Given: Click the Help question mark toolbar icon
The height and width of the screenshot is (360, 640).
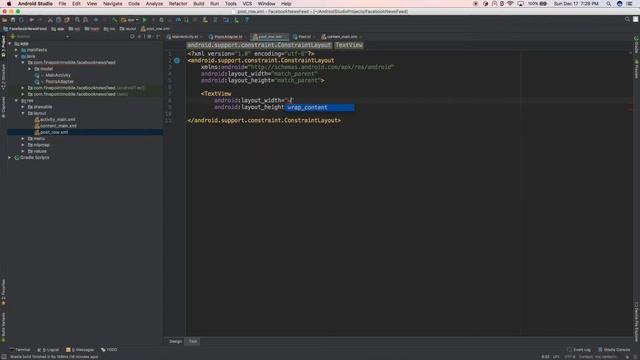Looking at the screenshot, I should (247, 20).
